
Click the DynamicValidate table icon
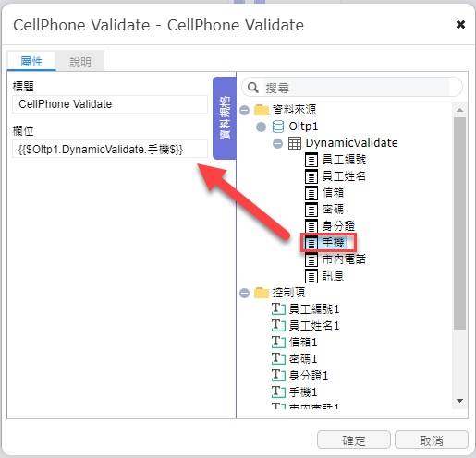[x=295, y=143]
